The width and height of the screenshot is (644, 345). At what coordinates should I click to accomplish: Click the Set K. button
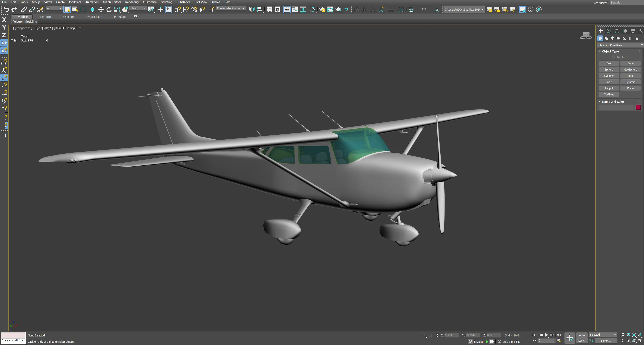point(582,341)
